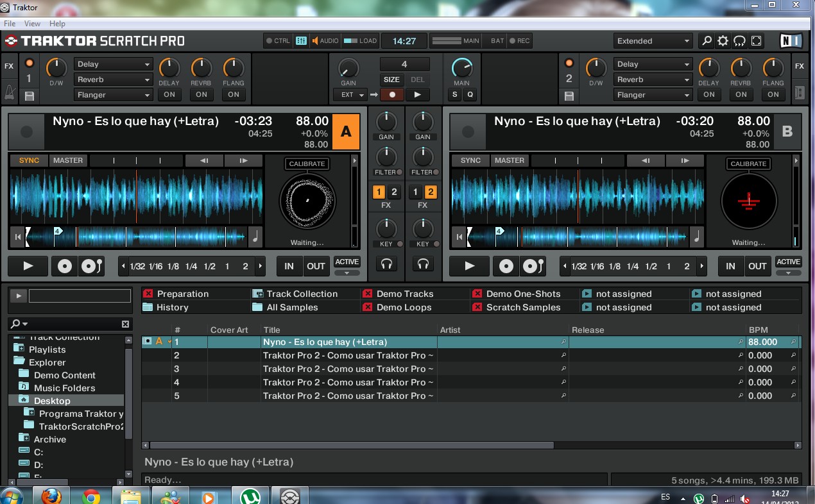This screenshot has height=504, width=815.
Task: Save FX unit 1 snapshot disk icon
Action: pyautogui.click(x=30, y=96)
